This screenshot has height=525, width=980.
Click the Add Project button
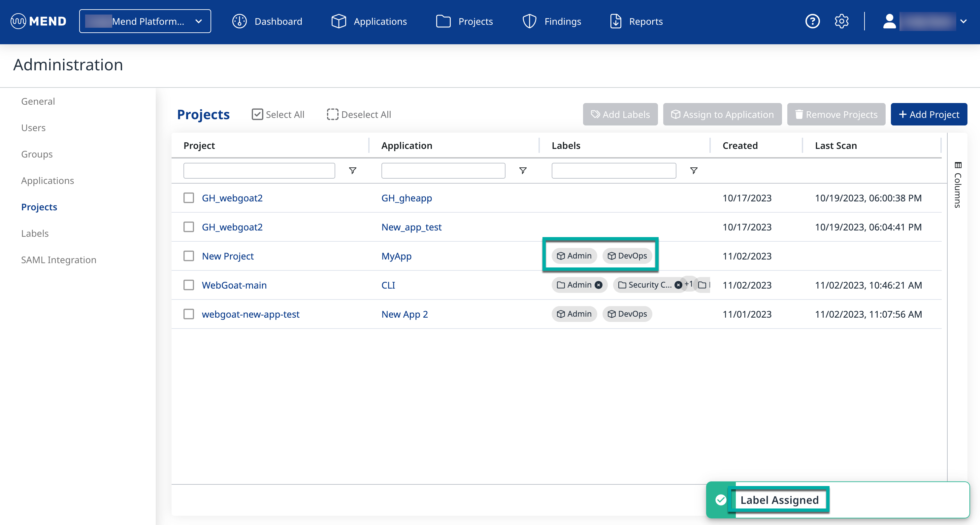pos(929,114)
